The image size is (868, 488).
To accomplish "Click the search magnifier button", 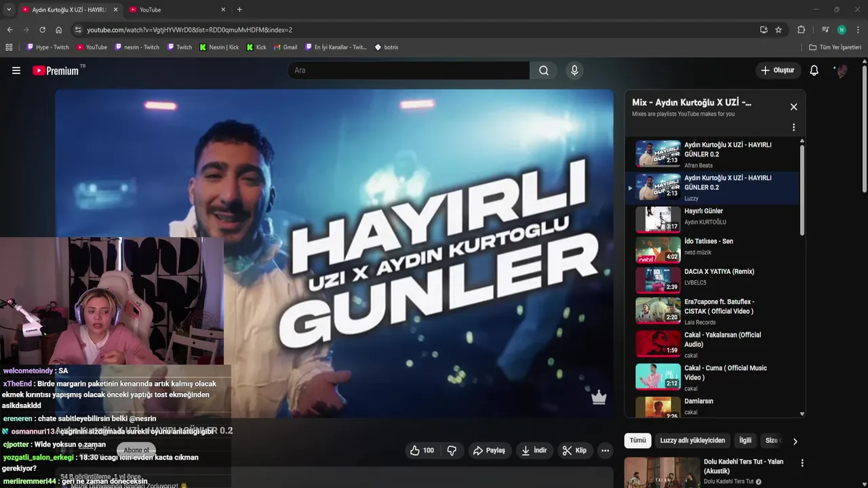I will (x=544, y=70).
